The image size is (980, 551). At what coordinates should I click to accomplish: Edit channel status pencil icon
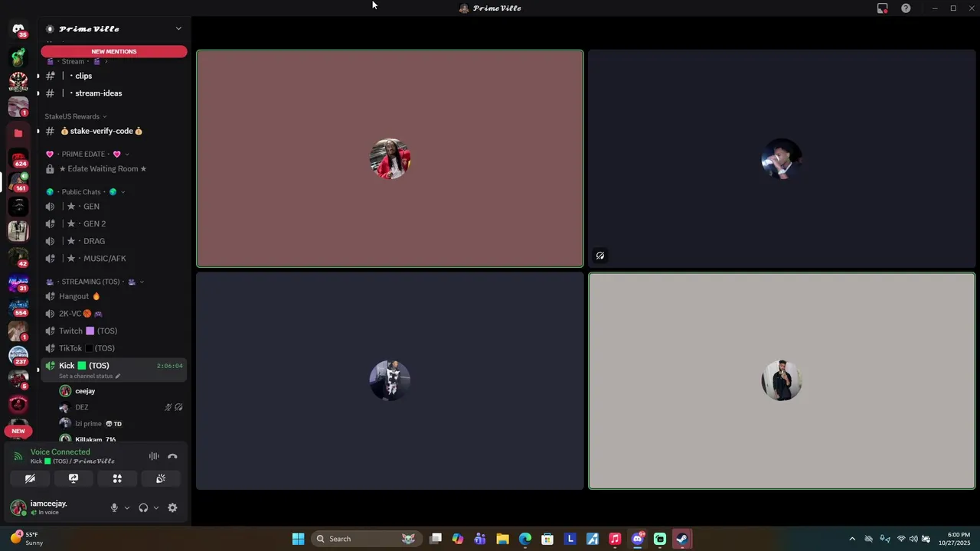pyautogui.click(x=117, y=377)
